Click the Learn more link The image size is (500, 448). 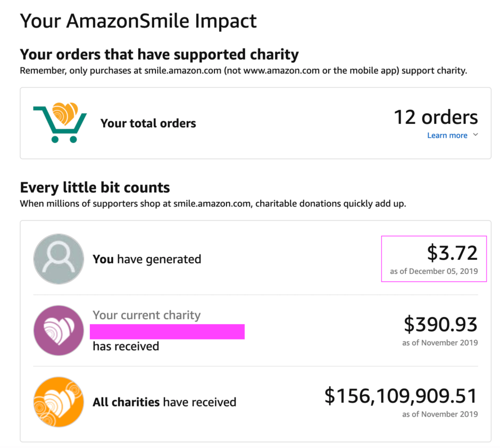click(x=447, y=135)
